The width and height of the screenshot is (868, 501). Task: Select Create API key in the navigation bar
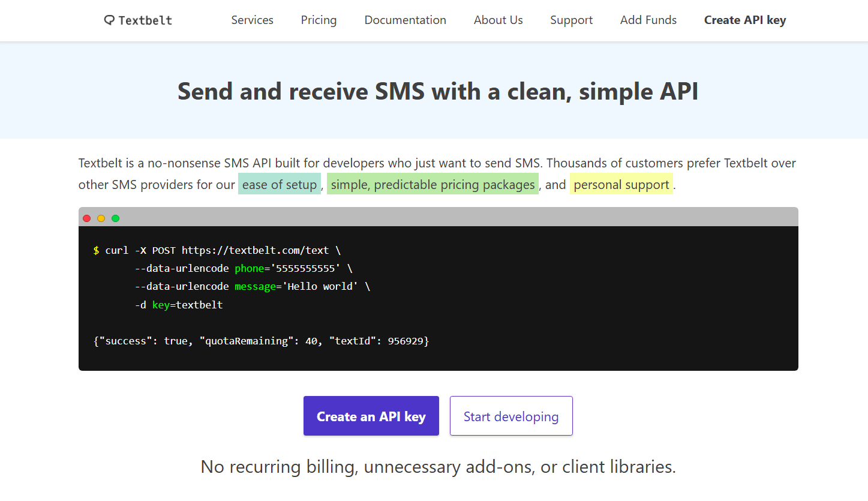(744, 20)
